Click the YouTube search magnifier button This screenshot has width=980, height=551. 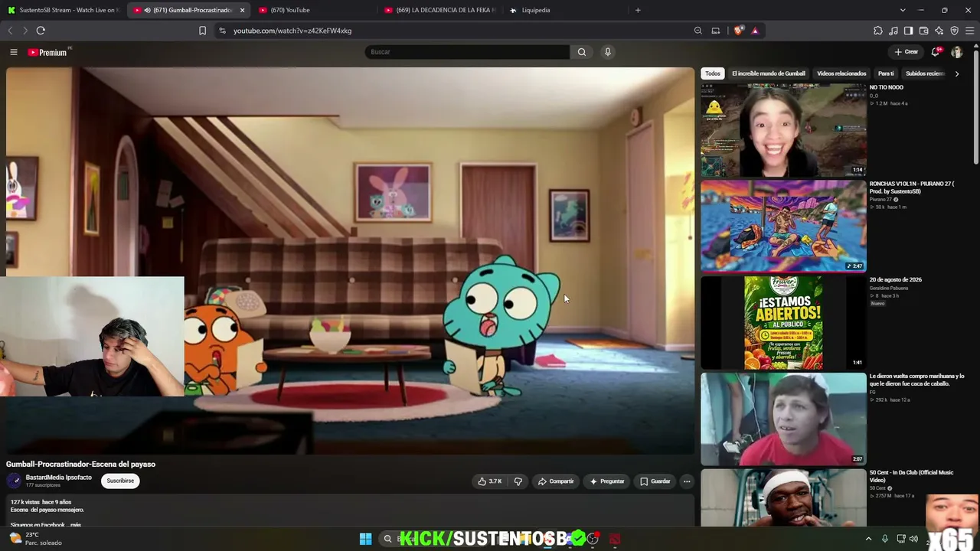(x=582, y=52)
